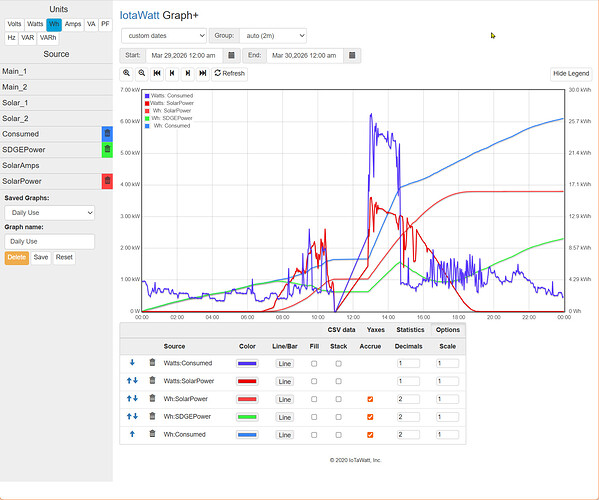Move Watts:Consumed row down
The width and height of the screenshot is (599, 500).
point(132,362)
